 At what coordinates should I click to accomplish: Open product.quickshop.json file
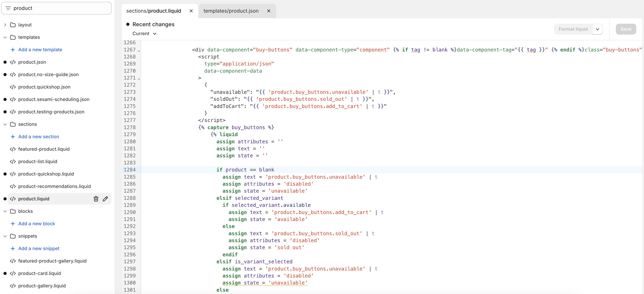pos(44,87)
